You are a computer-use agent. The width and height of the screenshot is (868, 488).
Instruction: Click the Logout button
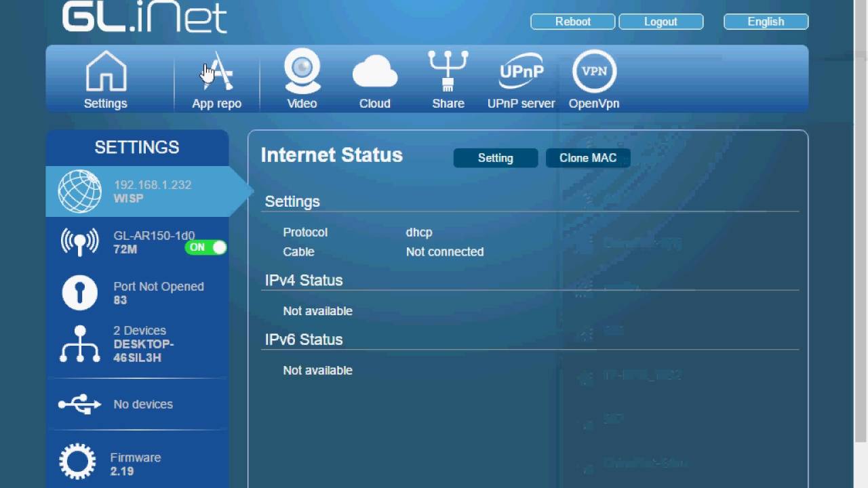point(660,22)
